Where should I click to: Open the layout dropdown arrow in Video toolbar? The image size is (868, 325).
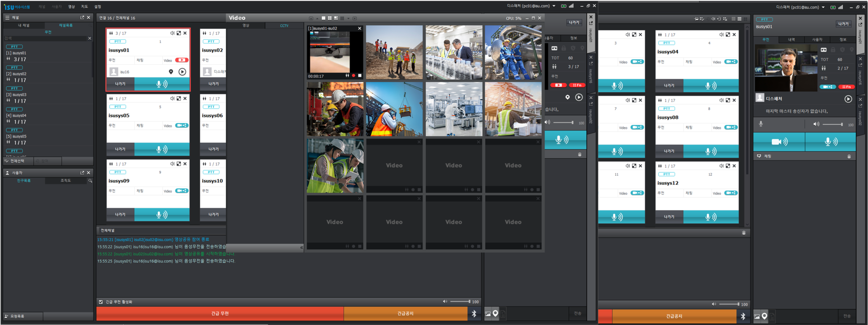coord(348,19)
